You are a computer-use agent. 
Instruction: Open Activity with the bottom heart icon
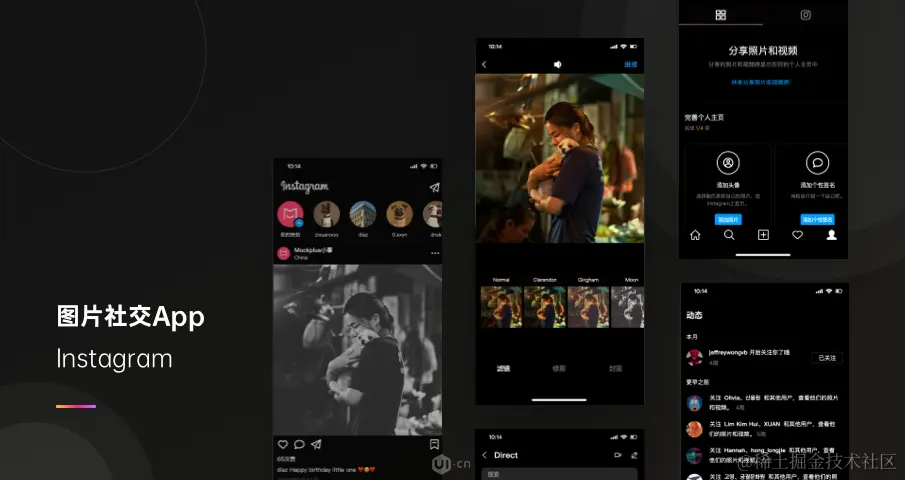click(798, 235)
